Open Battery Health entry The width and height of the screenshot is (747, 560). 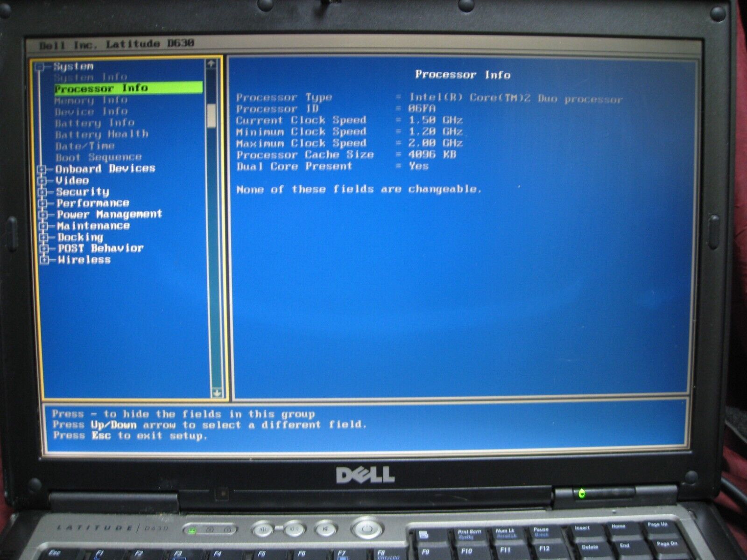[x=102, y=134]
